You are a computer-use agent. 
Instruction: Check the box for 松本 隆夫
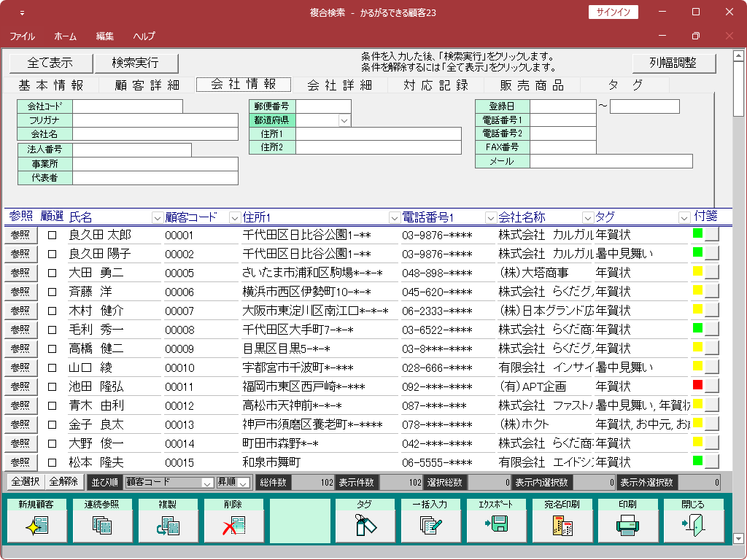(x=52, y=462)
